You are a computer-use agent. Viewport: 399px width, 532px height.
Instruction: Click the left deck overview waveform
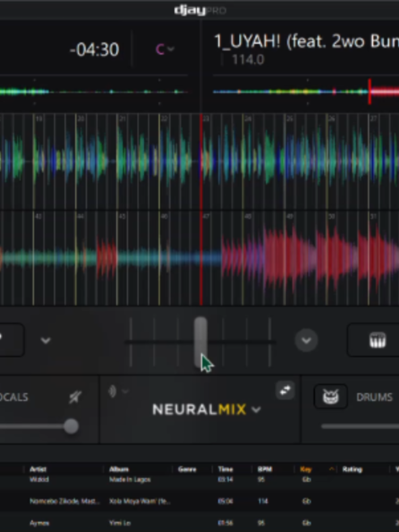click(x=93, y=91)
